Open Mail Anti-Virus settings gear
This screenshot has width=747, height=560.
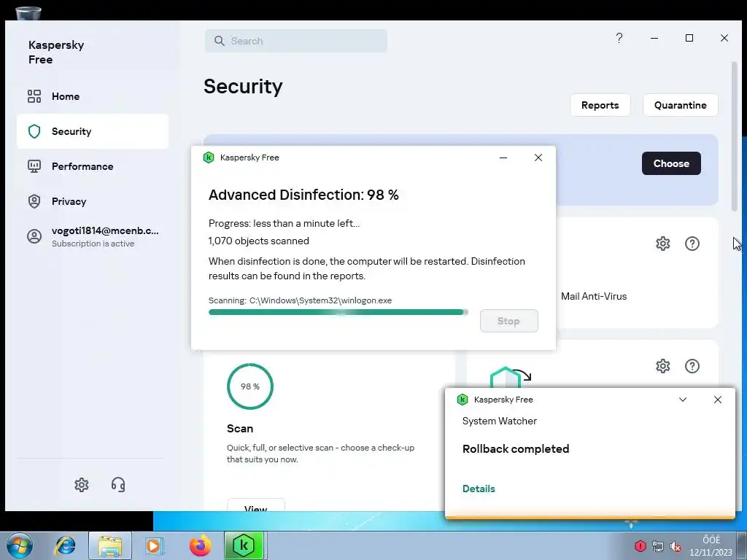pos(662,244)
